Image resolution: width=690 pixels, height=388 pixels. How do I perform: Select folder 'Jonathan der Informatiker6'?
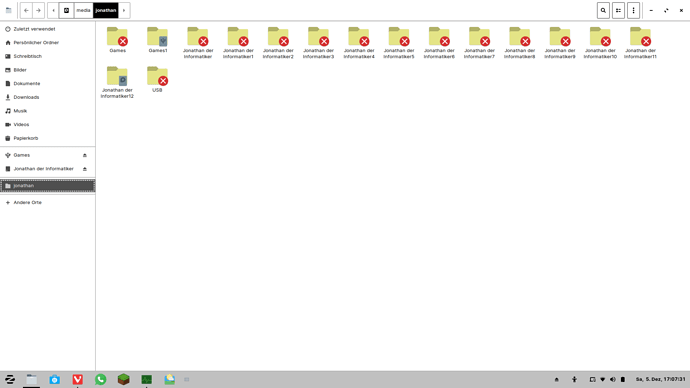(x=439, y=43)
